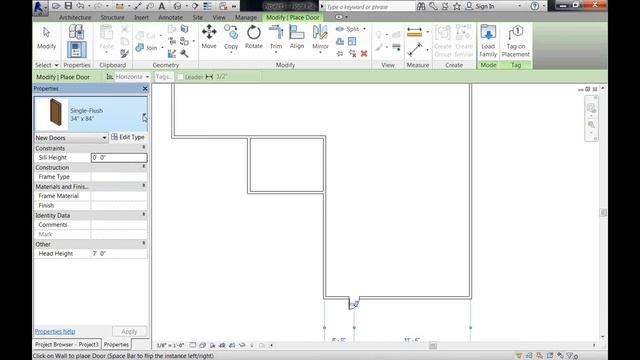Screen dimensions: 640x360
Task: Open the Structure ribbon tab
Action: pos(112,18)
